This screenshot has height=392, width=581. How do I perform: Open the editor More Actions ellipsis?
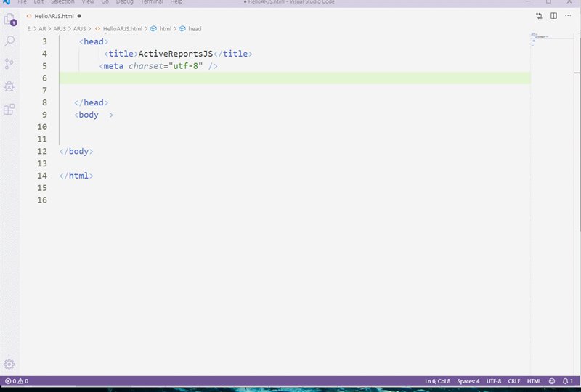coord(568,15)
